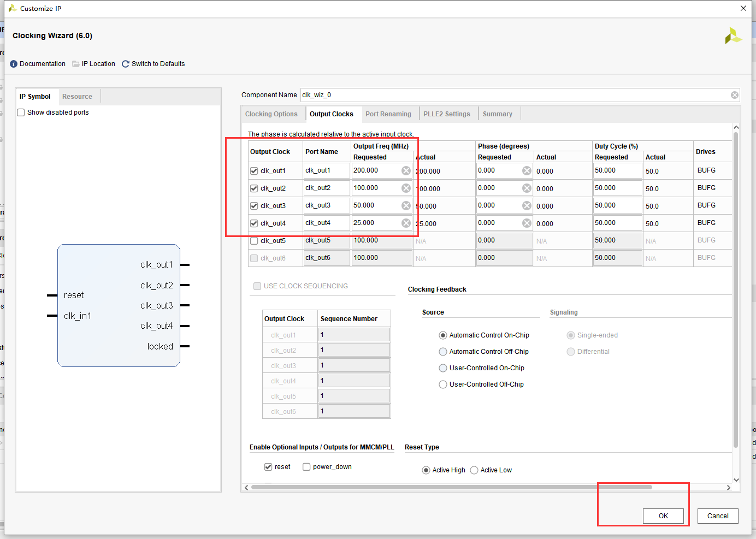Toggle the reset optional input checkbox
This screenshot has height=539, width=756.
268,467
